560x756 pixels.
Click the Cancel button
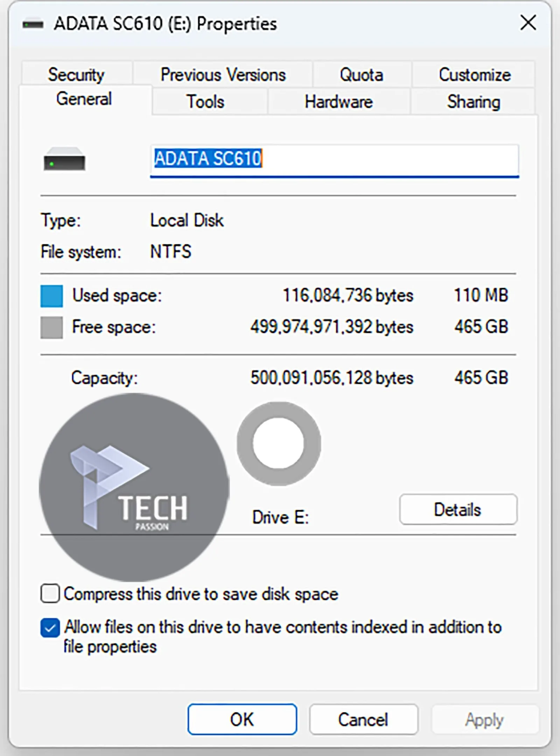363,719
